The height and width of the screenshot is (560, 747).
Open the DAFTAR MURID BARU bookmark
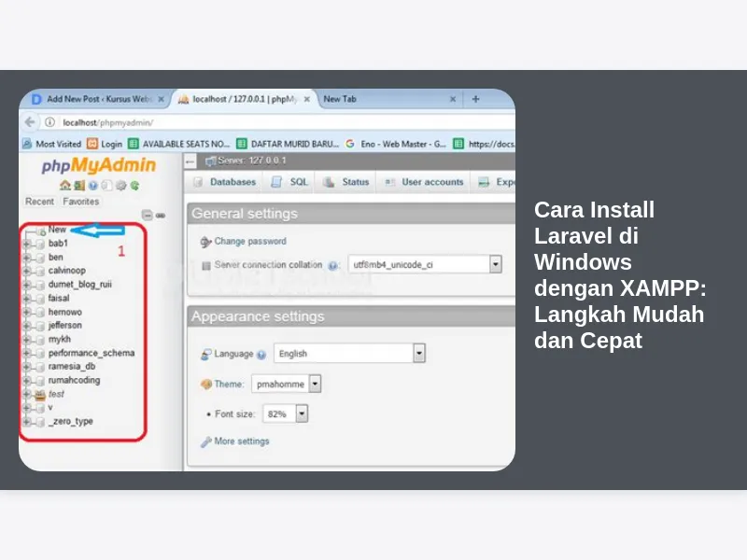[288, 144]
